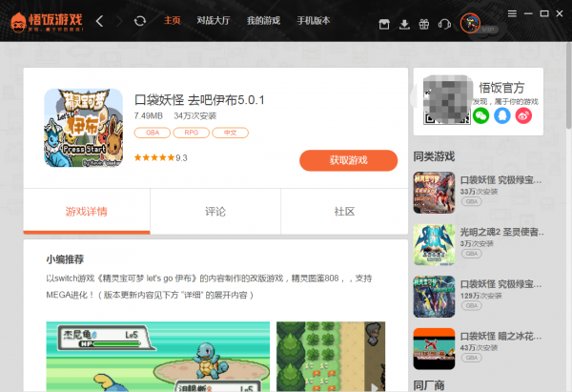Click the 悟饭官方 title
572x392 pixels.
[501, 88]
